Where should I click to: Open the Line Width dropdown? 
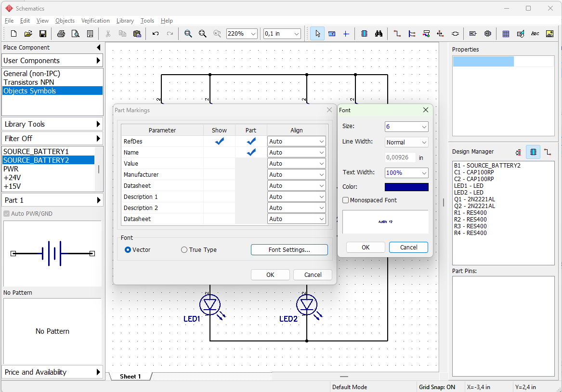(424, 142)
